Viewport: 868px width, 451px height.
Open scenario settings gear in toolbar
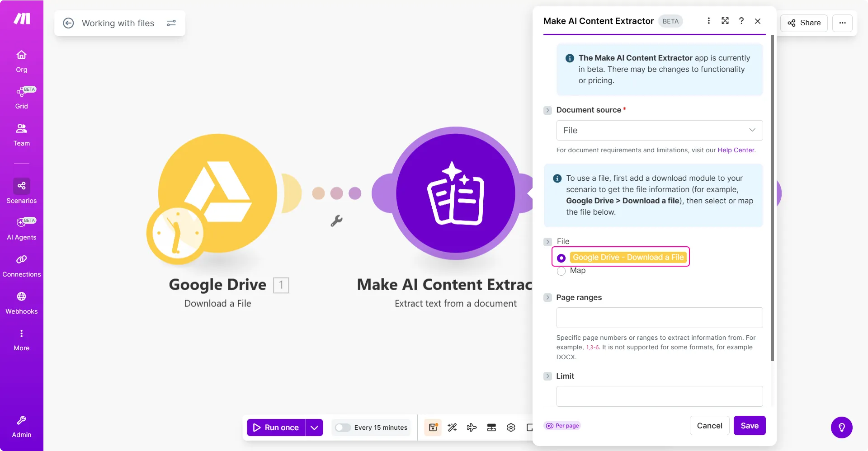click(511, 428)
